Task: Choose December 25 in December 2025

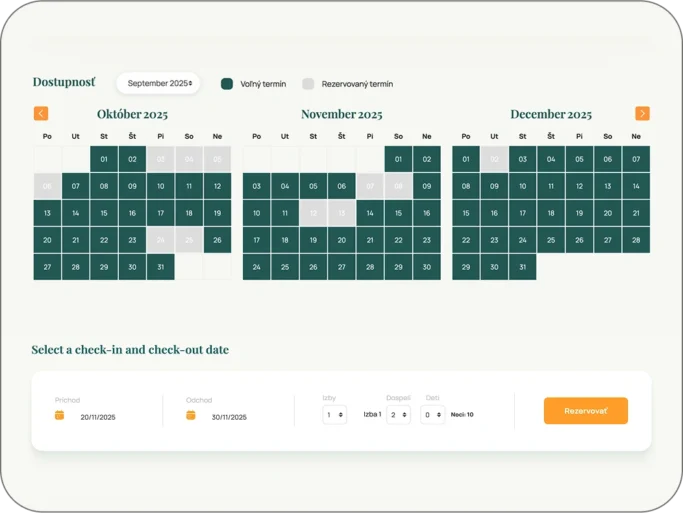Action: [x=551, y=240]
